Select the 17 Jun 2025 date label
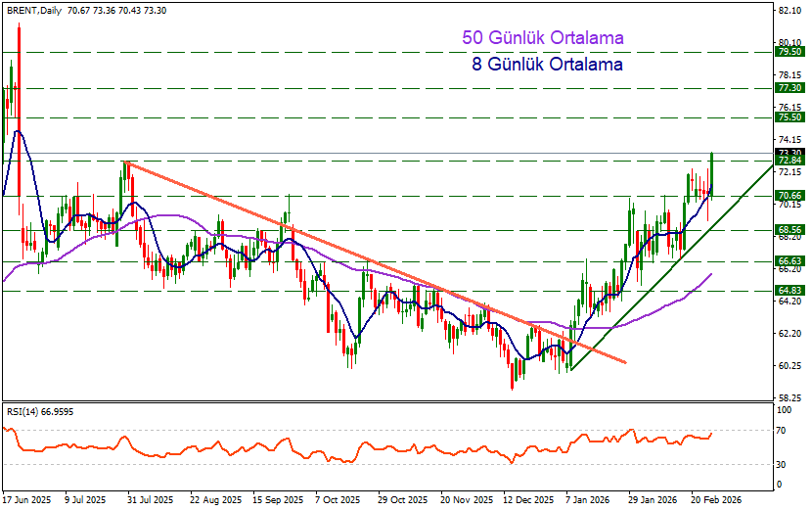This screenshot has height=511, width=812. [x=26, y=498]
